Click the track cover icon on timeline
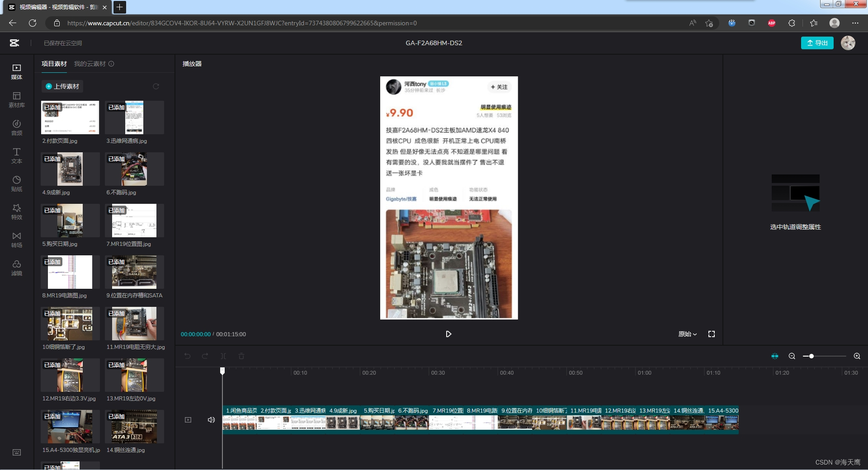Image resolution: width=868 pixels, height=470 pixels. pyautogui.click(x=188, y=420)
